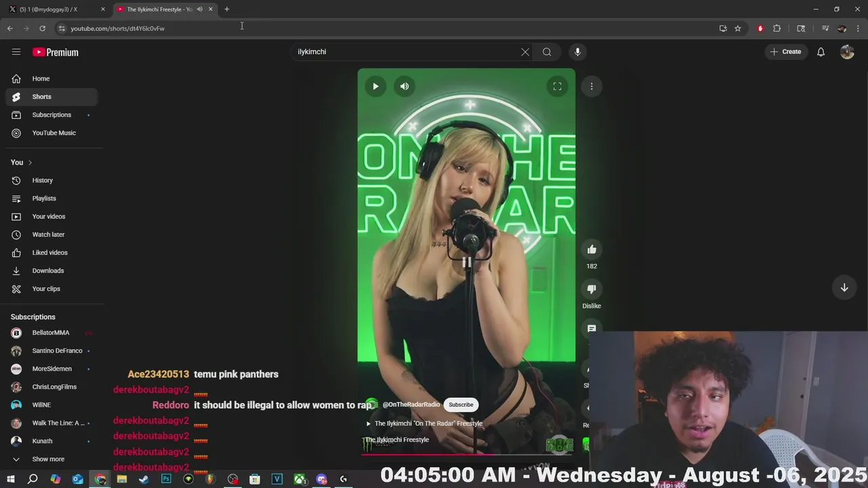This screenshot has height=488, width=868.
Task: Select Shorts in sidebar
Action: coord(52,97)
